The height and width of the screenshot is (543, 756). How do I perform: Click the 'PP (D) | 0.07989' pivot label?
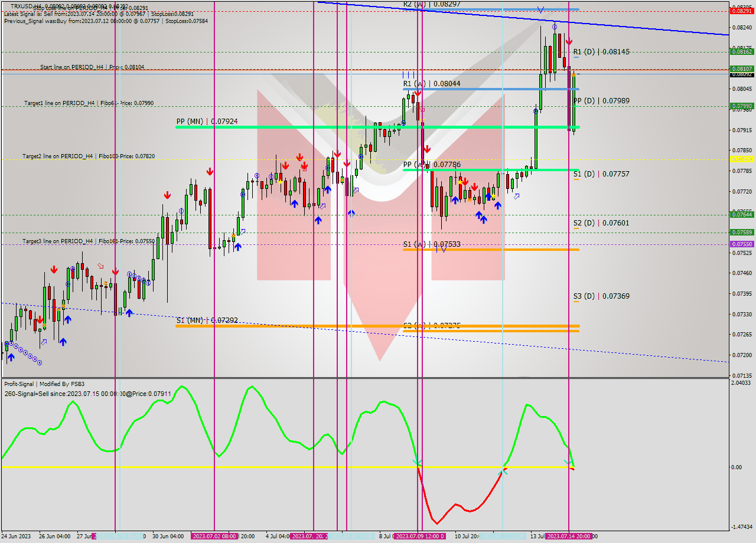tap(601, 101)
